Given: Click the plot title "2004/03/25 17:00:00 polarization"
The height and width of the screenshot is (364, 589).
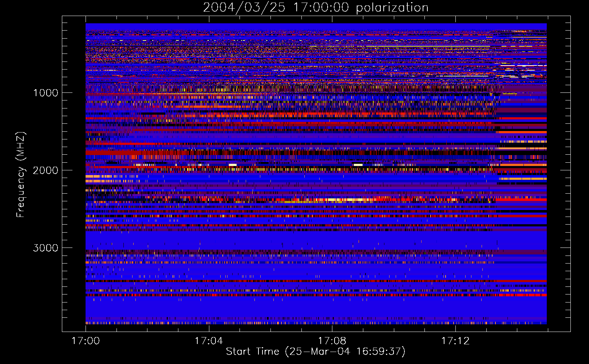Looking at the screenshot, I should click(316, 8).
